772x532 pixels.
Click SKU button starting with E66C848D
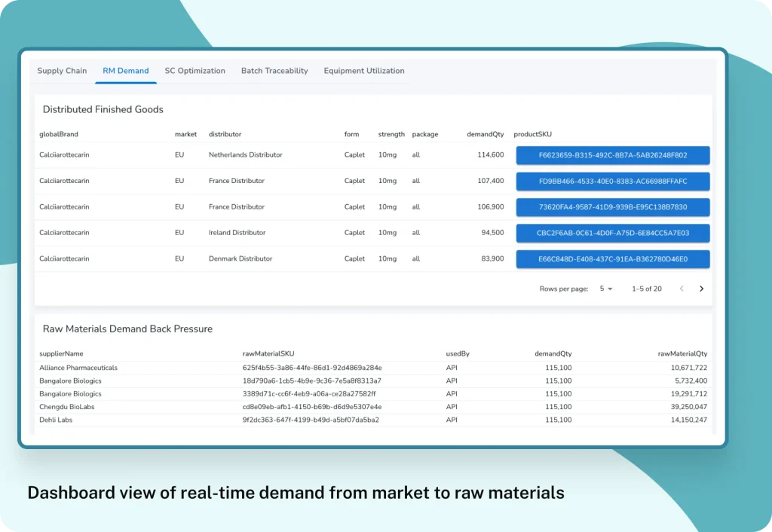pos(612,258)
